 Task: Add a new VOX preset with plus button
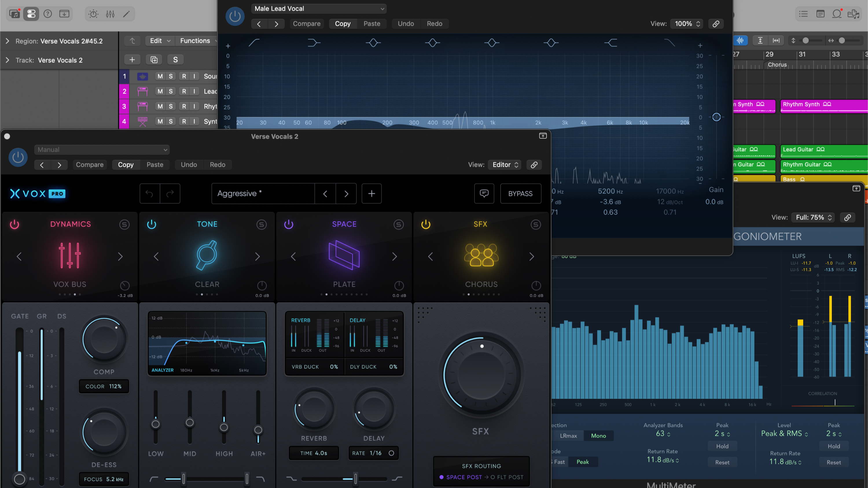(x=372, y=193)
